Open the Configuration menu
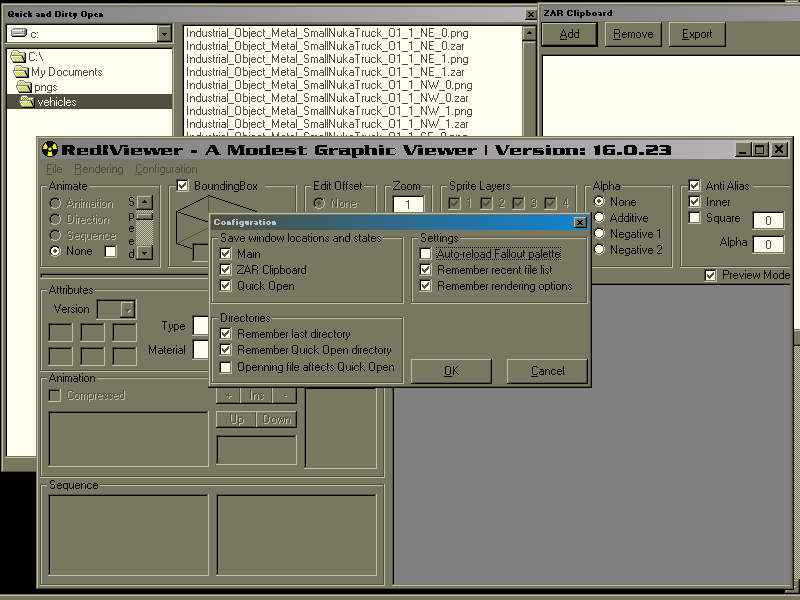The width and height of the screenshot is (800, 600). 166,169
